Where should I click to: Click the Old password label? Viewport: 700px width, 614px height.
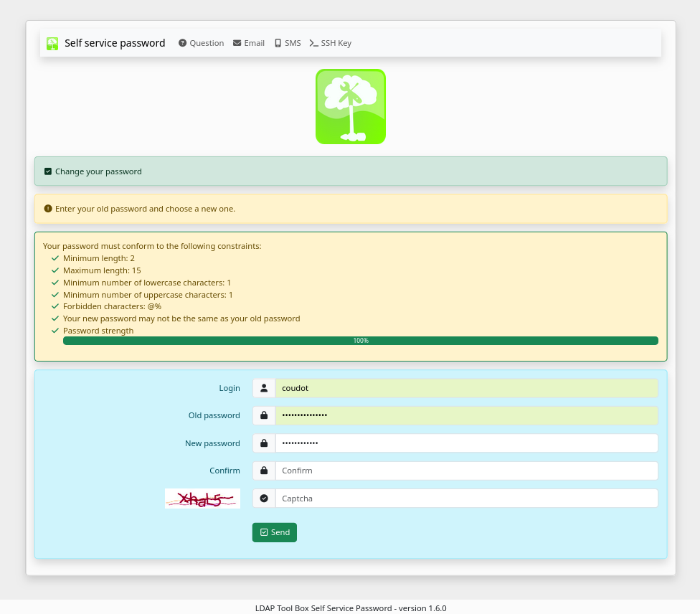[x=214, y=415]
